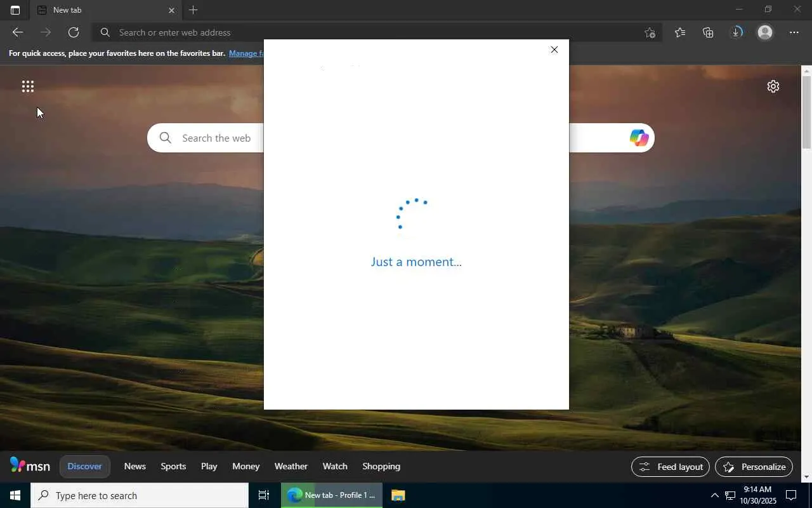The width and height of the screenshot is (812, 508).
Task: Open the Money tab
Action: coord(246,466)
